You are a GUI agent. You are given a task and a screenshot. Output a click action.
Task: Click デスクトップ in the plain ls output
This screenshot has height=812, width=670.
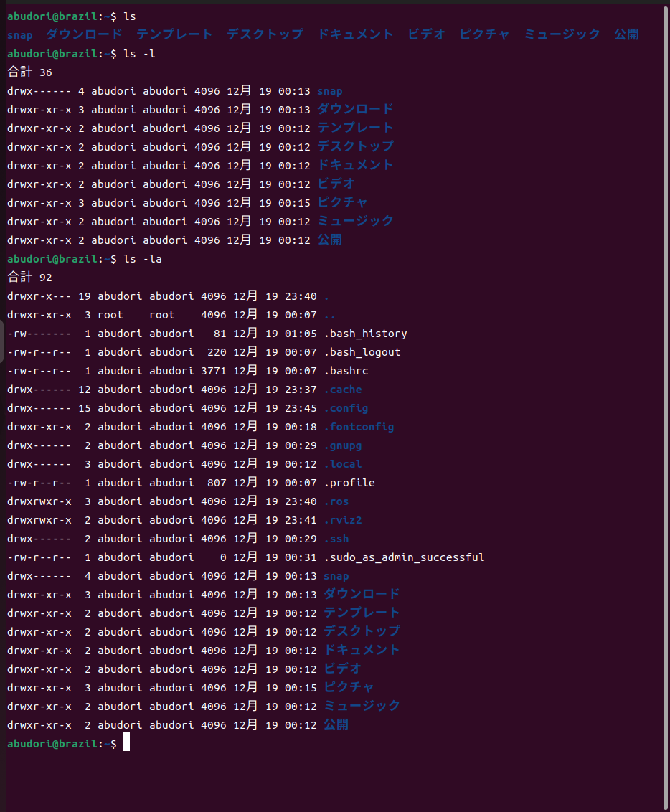click(x=265, y=34)
